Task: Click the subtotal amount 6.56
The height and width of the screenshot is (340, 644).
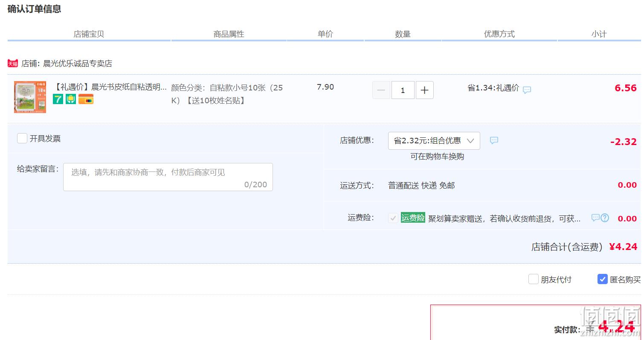Action: 626,88
